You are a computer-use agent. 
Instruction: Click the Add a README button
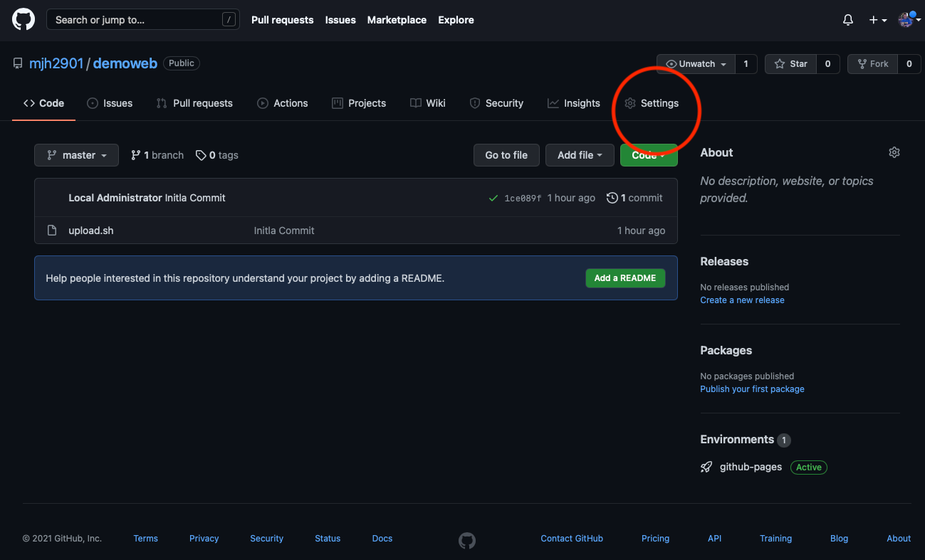click(625, 278)
